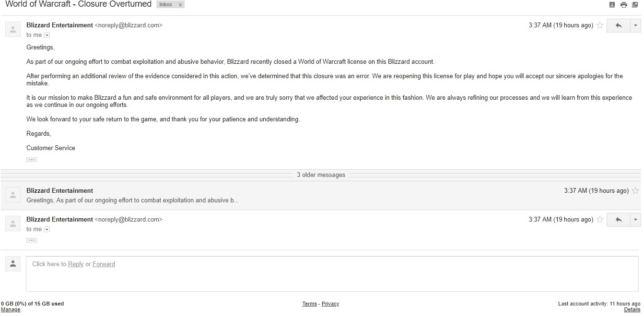Star the last Blizzard message

600,220
